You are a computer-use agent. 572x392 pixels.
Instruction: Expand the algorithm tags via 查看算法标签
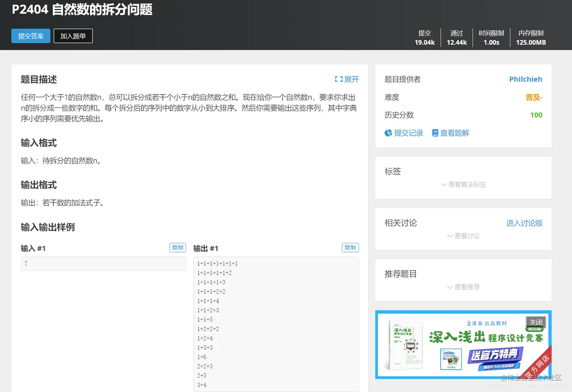(x=467, y=185)
